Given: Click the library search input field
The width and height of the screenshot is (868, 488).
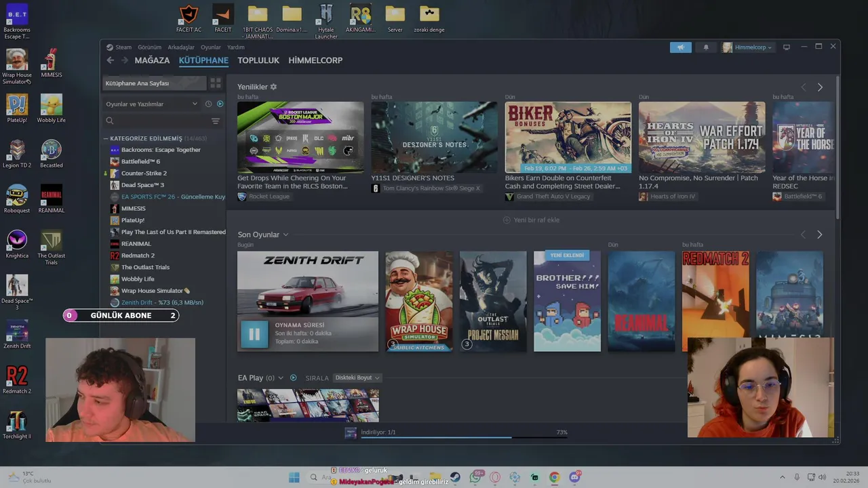Looking at the screenshot, I should (x=161, y=121).
